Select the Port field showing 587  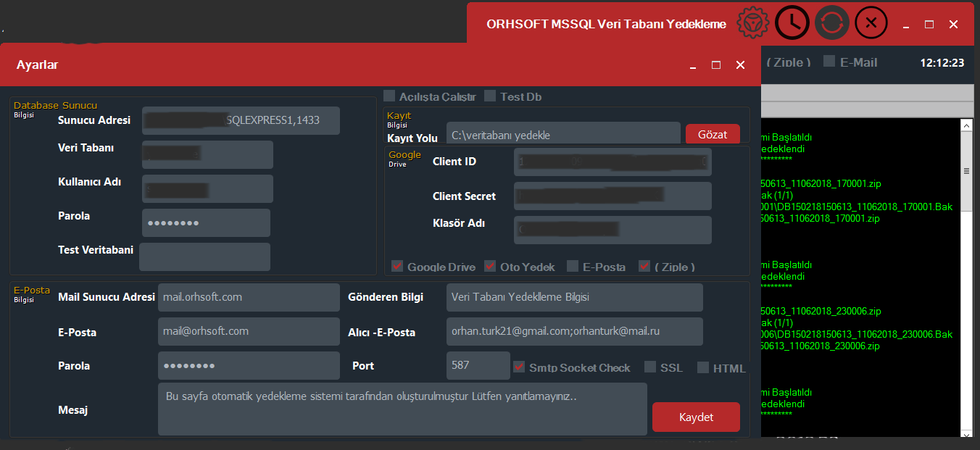(478, 365)
